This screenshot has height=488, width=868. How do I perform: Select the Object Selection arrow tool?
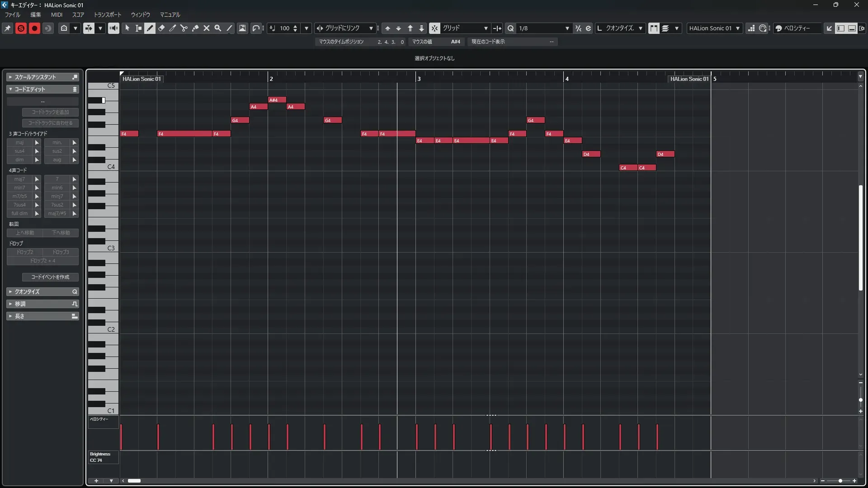pos(127,28)
